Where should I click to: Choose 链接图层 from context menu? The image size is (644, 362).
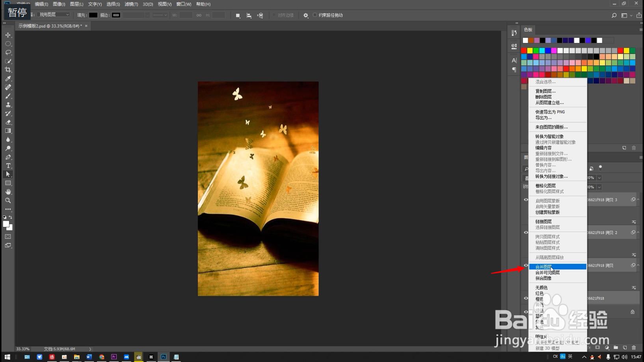click(x=558, y=222)
